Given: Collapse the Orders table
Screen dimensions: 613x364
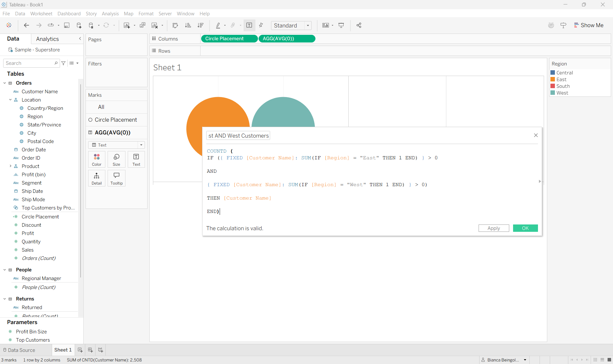Looking at the screenshot, I should [5, 83].
